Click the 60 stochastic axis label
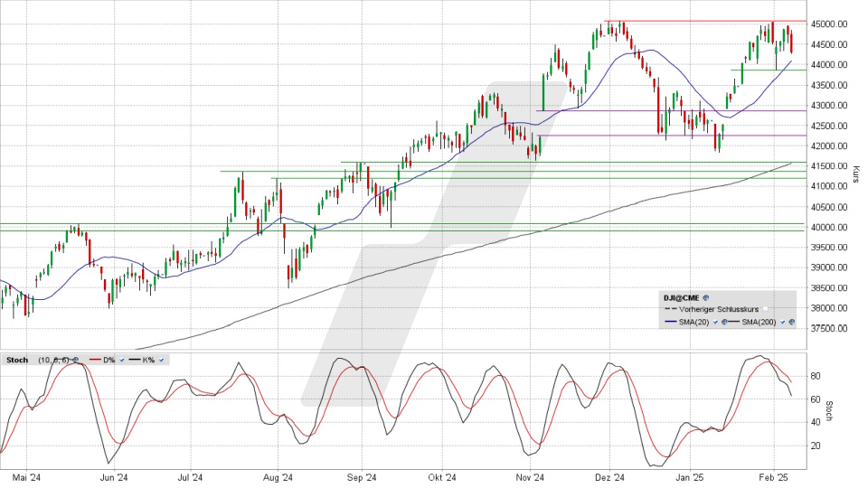This screenshot has width=868, height=488. click(x=816, y=399)
